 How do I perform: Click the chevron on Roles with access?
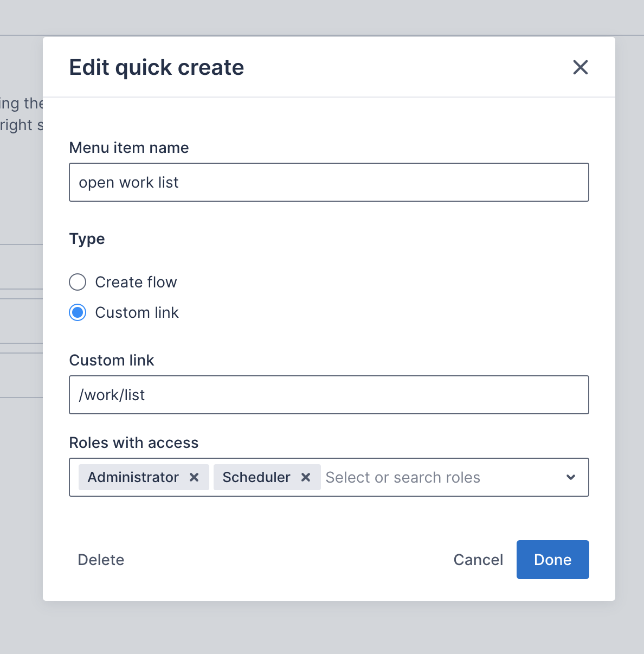point(570,477)
